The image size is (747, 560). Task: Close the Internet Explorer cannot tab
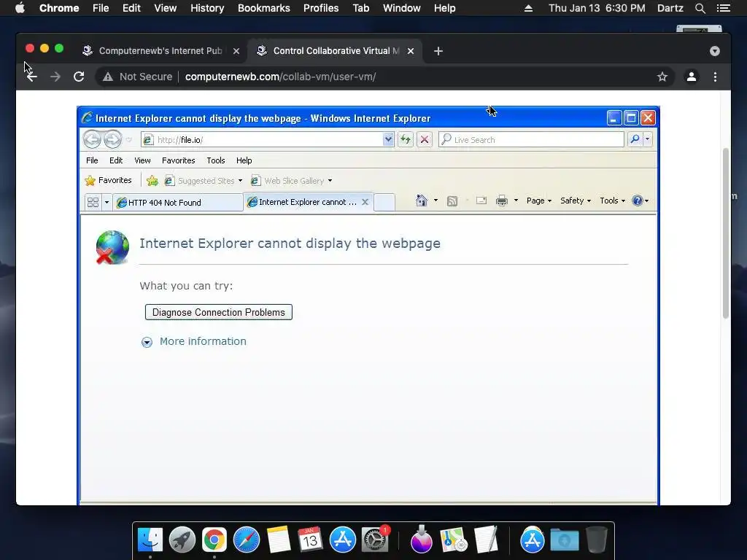(365, 202)
